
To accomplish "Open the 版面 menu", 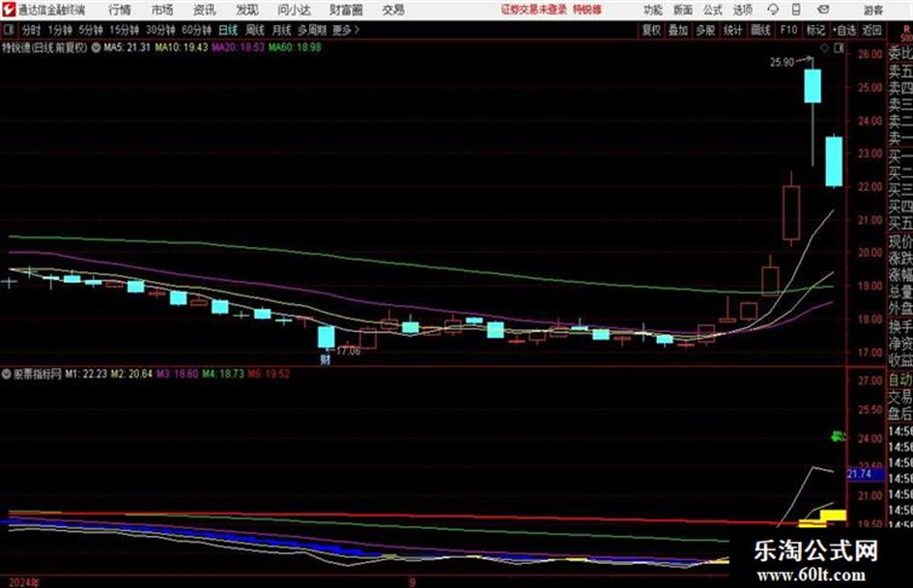I will click(x=682, y=10).
